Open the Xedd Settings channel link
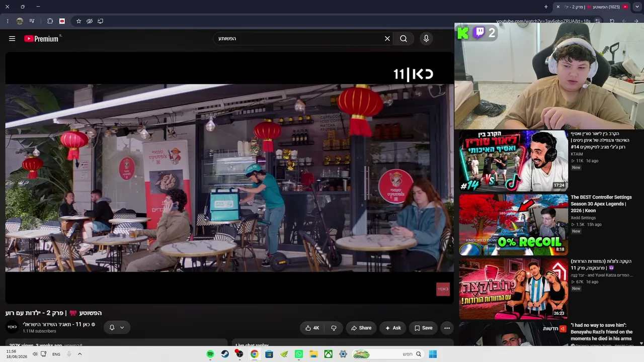Screen dimensions: 644x362 pos(583,218)
